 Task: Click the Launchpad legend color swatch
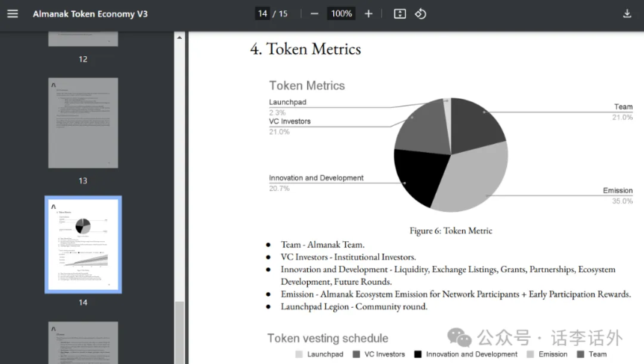point(299,354)
